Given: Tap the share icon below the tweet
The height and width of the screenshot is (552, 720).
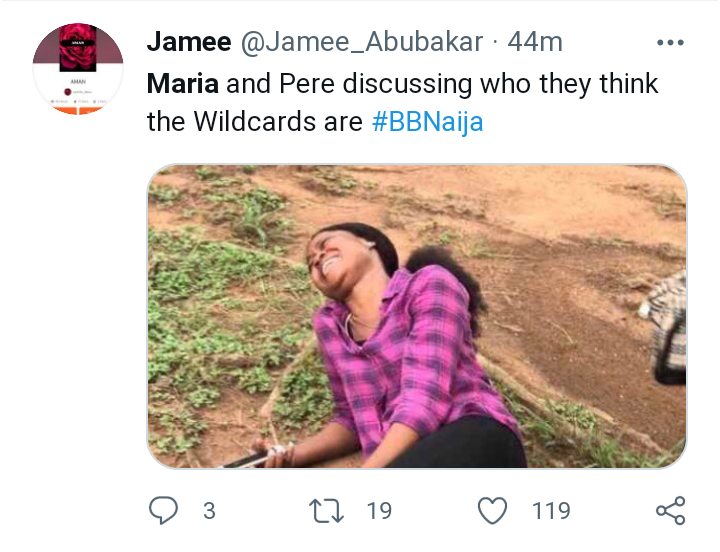Looking at the screenshot, I should 670,511.
